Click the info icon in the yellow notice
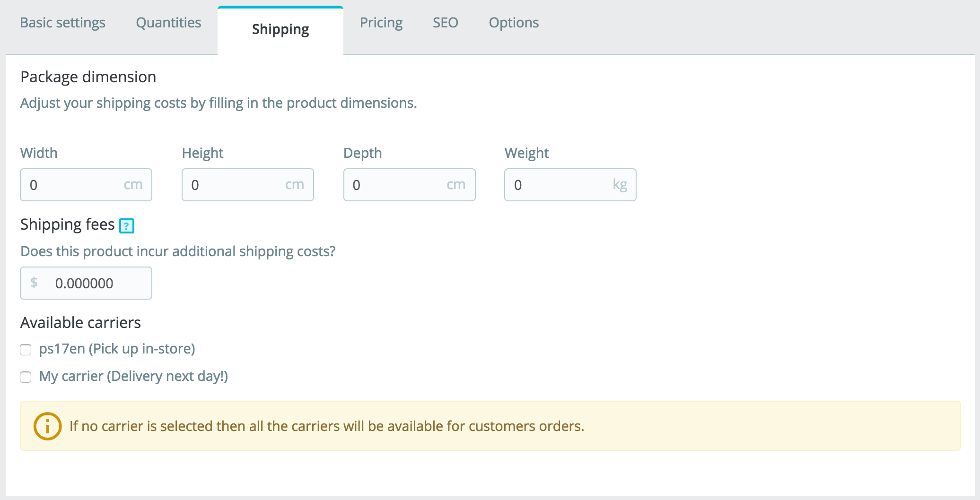 click(47, 426)
